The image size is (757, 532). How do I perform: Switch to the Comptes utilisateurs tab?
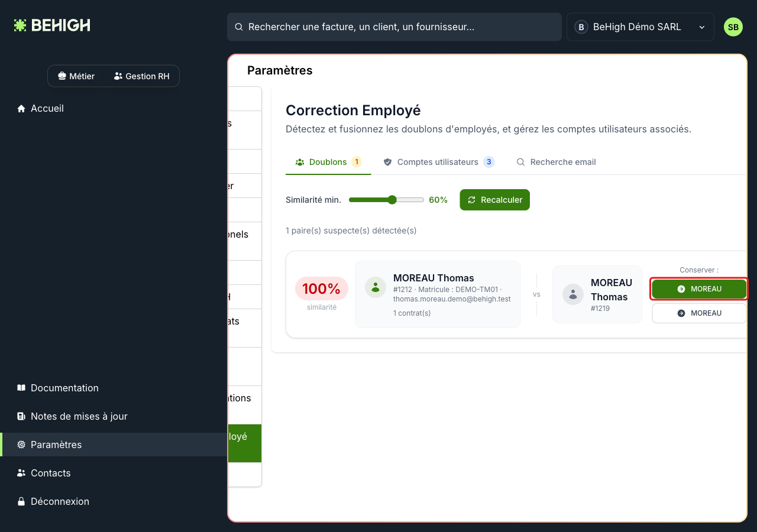pos(438,162)
